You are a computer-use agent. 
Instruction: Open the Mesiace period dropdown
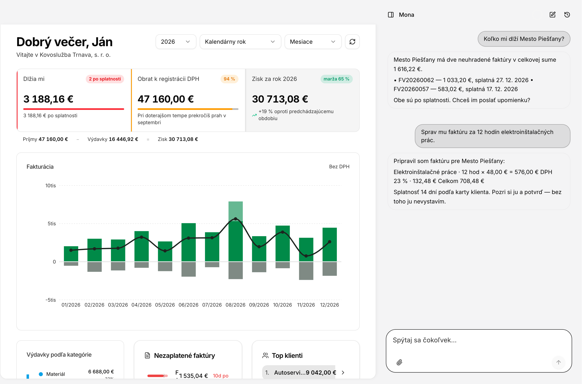click(313, 42)
